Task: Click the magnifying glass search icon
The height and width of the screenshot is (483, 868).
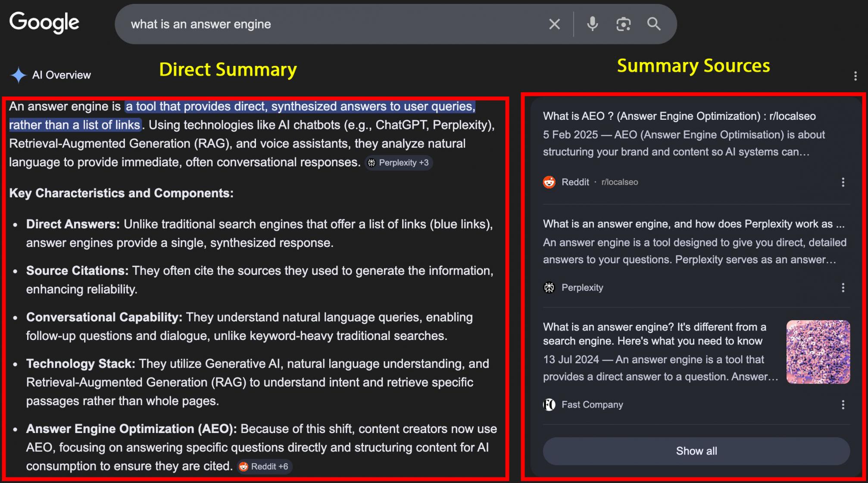Action: click(x=654, y=24)
